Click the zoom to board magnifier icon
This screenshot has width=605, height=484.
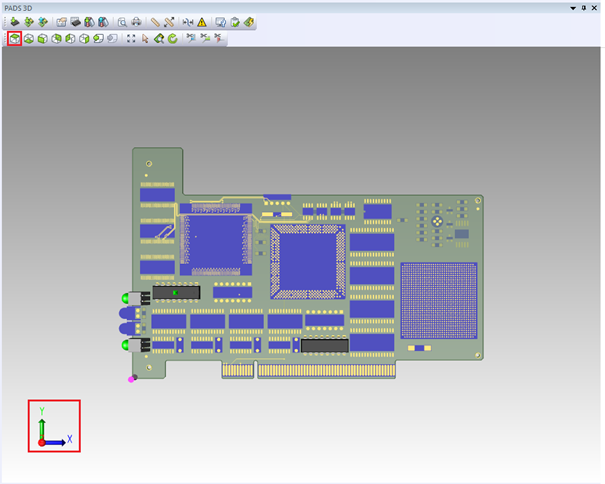pos(159,39)
